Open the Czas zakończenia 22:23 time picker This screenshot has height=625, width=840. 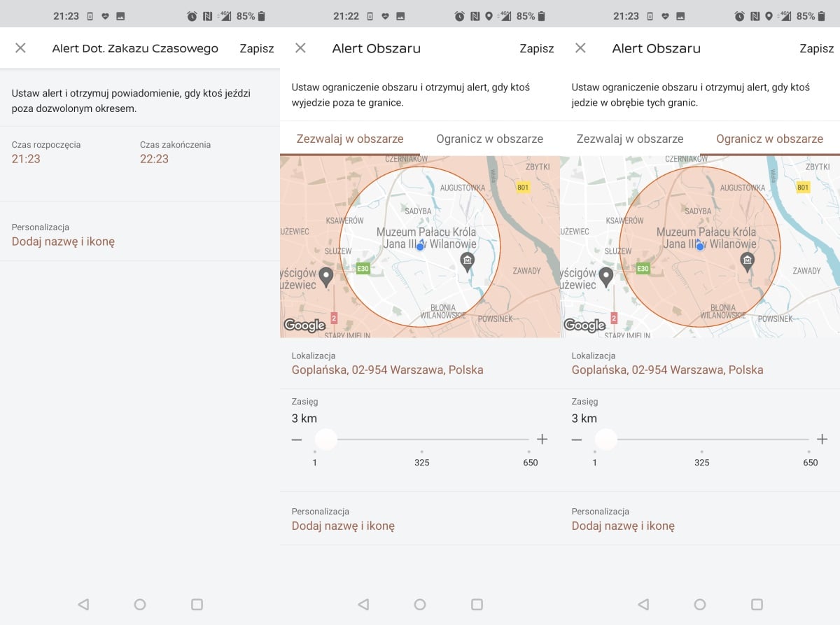click(154, 159)
